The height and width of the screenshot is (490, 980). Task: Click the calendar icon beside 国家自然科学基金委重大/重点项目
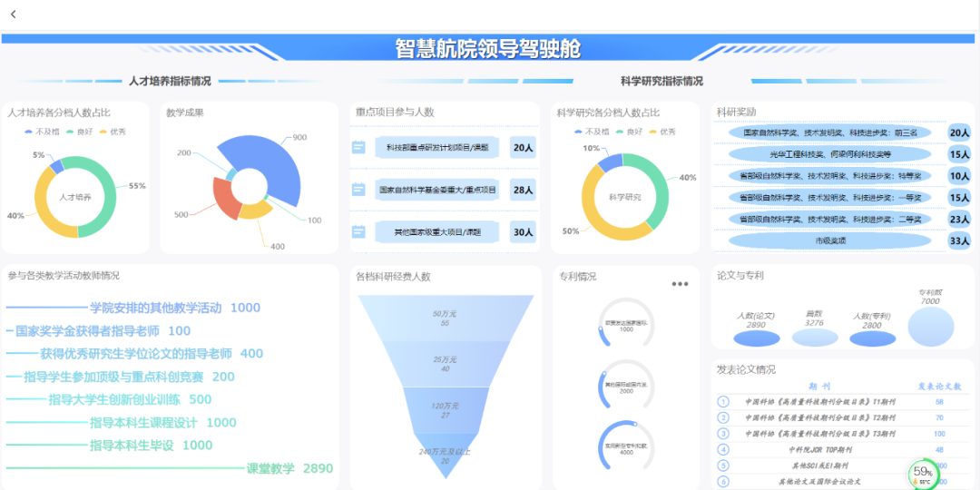pos(358,190)
